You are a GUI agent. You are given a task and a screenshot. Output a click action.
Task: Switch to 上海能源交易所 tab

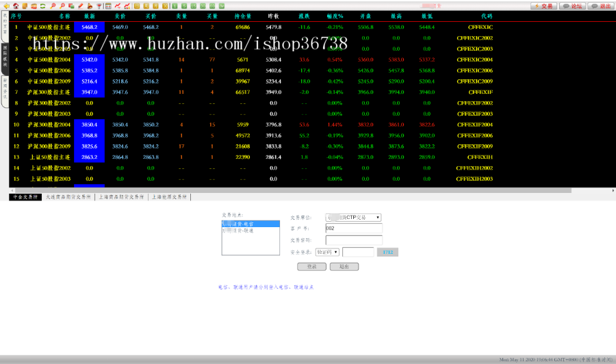pyautogui.click(x=170, y=196)
